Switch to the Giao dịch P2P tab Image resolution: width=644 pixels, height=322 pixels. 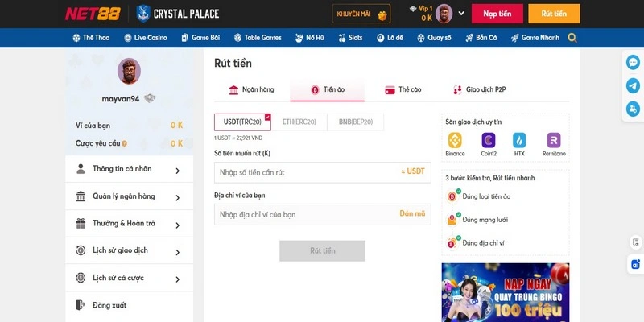pos(479,89)
